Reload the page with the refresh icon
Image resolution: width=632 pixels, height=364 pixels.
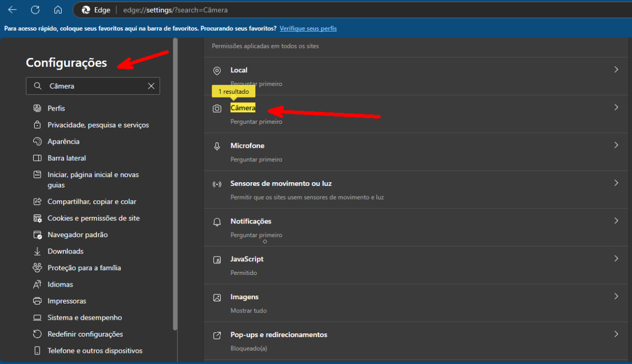point(35,10)
